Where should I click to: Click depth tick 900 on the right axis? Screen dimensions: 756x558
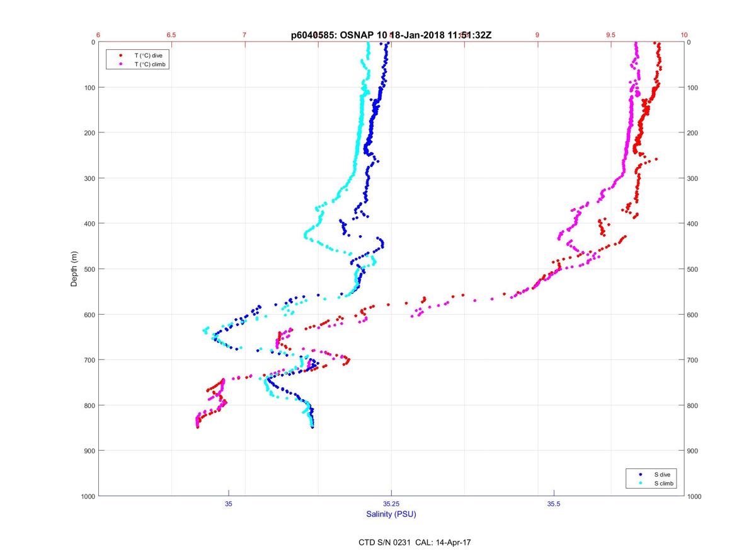pyautogui.click(x=693, y=451)
